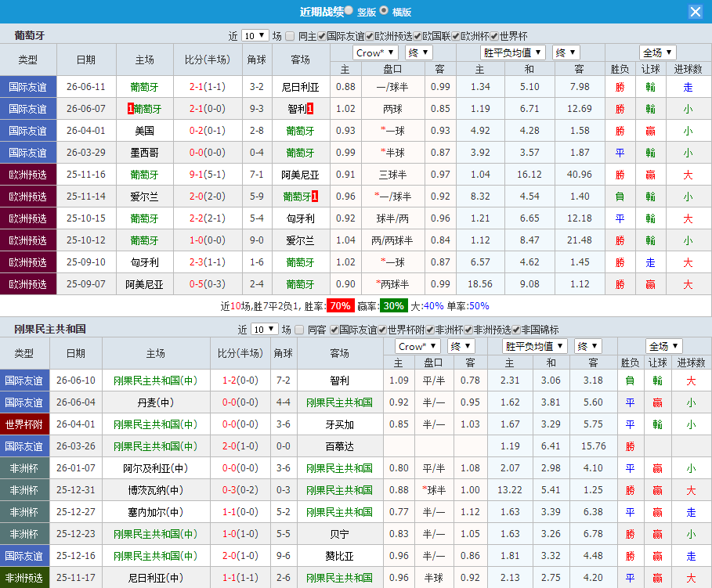
Task: Click 阿美尼亚 away team on 25-11-16 row
Action: tap(300, 175)
